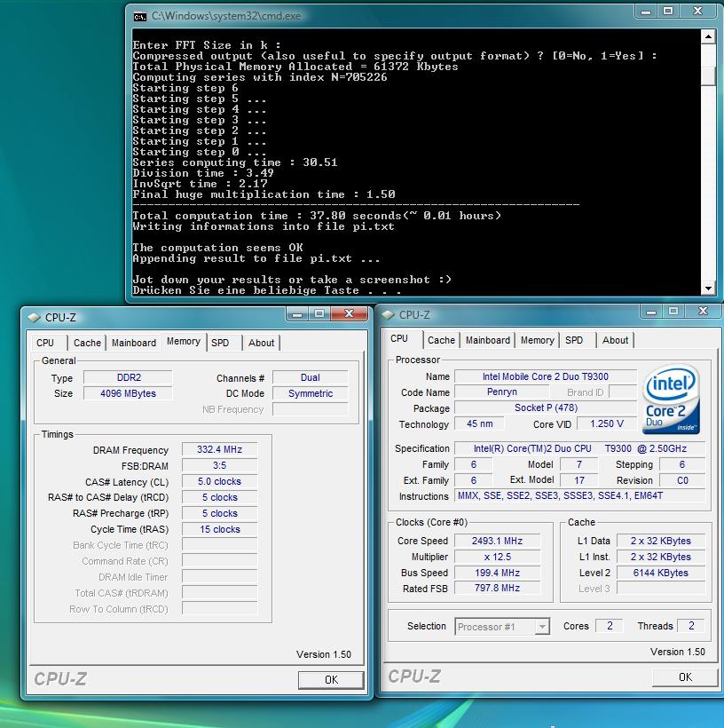Click the cmd window scroll down arrow
Viewport: 724px width, 728px height.
(708, 289)
